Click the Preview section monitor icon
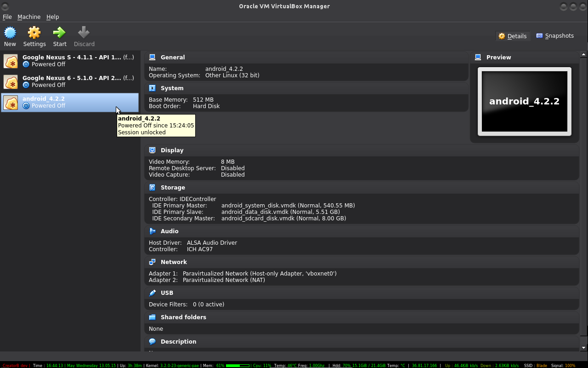Image resolution: width=588 pixels, height=368 pixels. point(478,57)
